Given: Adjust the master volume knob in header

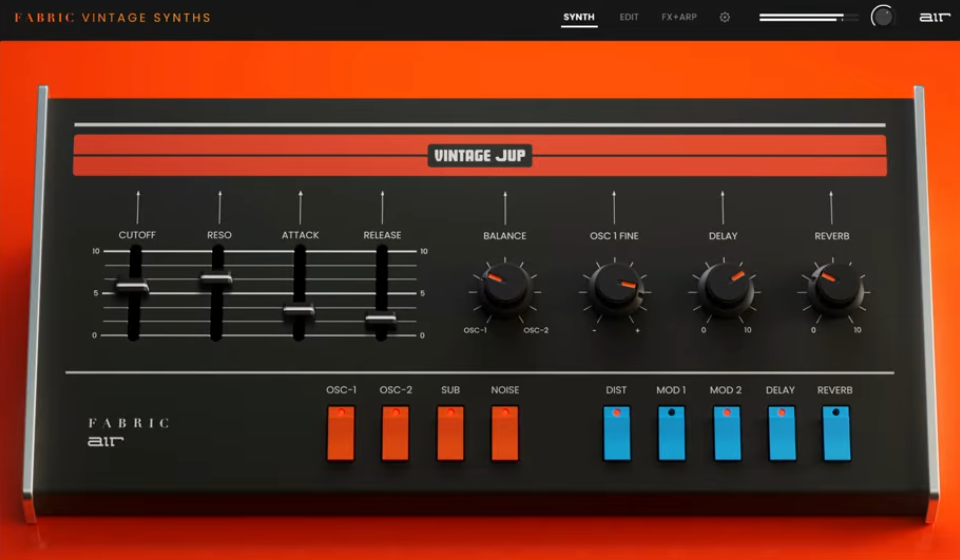Looking at the screenshot, I should tap(882, 17).
